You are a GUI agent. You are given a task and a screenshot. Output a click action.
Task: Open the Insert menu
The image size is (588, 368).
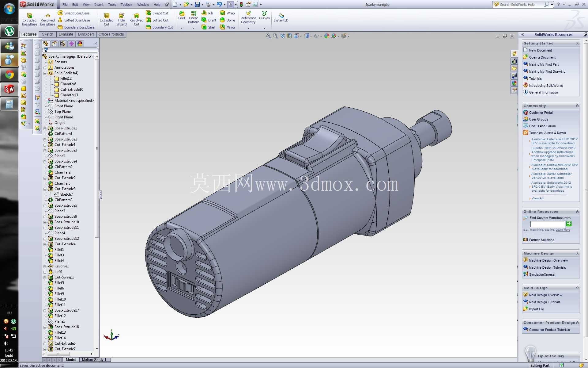99,5
